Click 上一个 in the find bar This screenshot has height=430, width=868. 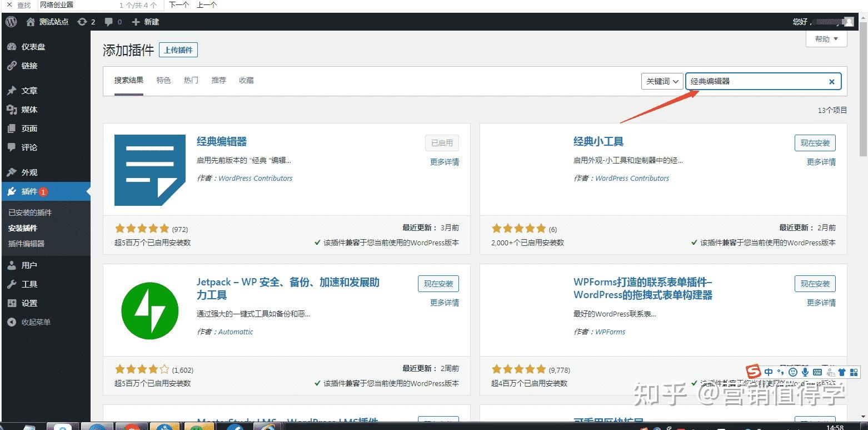pos(207,5)
